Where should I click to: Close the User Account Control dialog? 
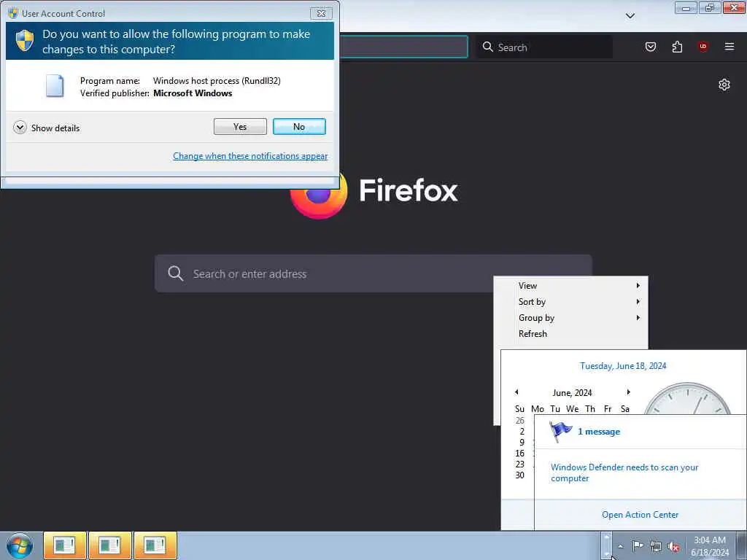click(321, 13)
